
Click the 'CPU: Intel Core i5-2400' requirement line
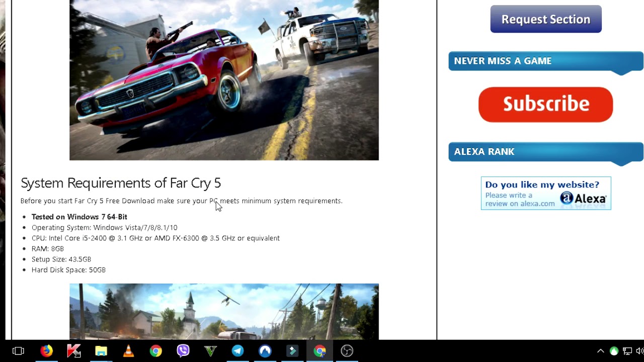click(155, 238)
